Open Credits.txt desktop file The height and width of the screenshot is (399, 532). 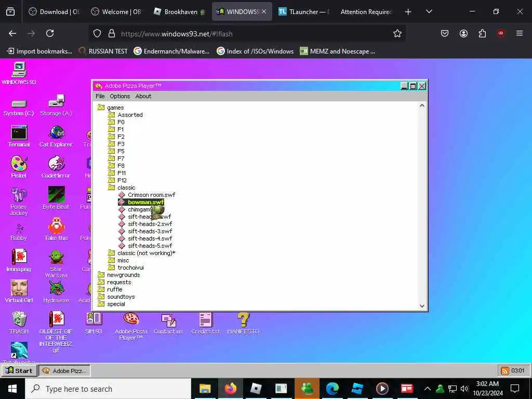coord(206,323)
